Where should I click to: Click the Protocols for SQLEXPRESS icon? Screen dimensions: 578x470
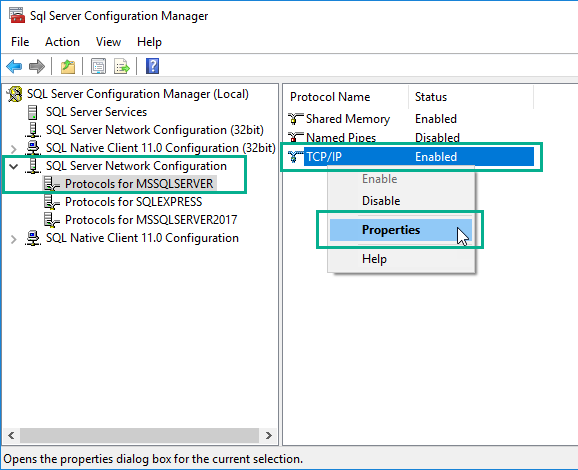pyautogui.click(x=52, y=202)
